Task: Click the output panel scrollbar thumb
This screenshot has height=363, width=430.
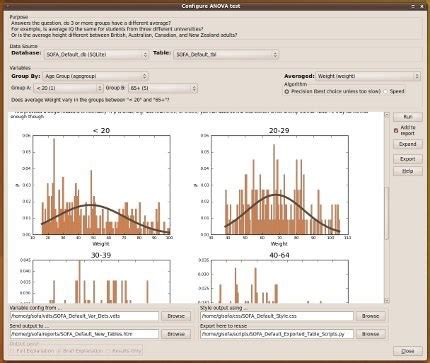Action: click(x=387, y=213)
